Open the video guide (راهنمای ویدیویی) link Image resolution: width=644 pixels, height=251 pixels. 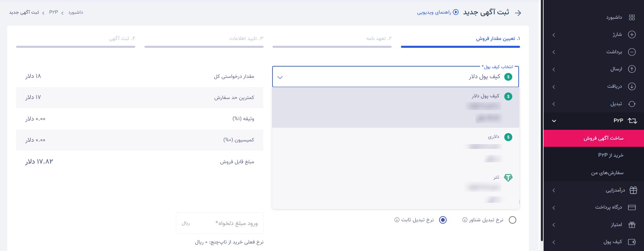[437, 13]
